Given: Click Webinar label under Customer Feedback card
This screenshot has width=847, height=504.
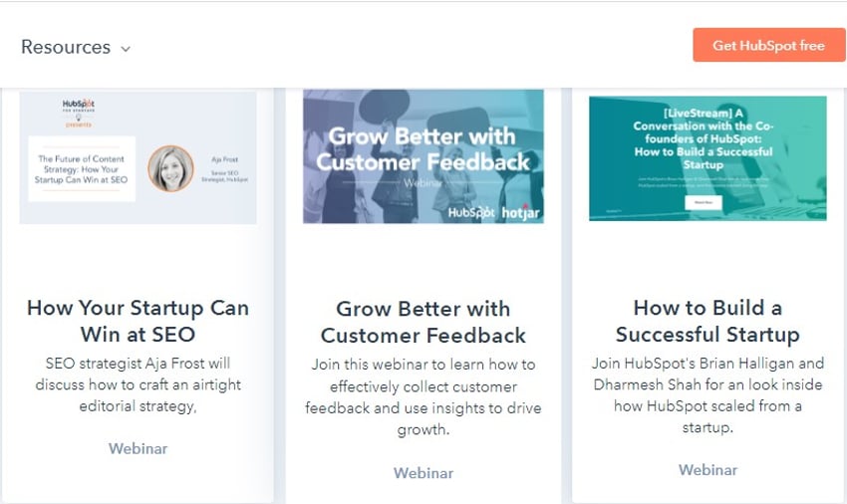Looking at the screenshot, I should tap(423, 473).
